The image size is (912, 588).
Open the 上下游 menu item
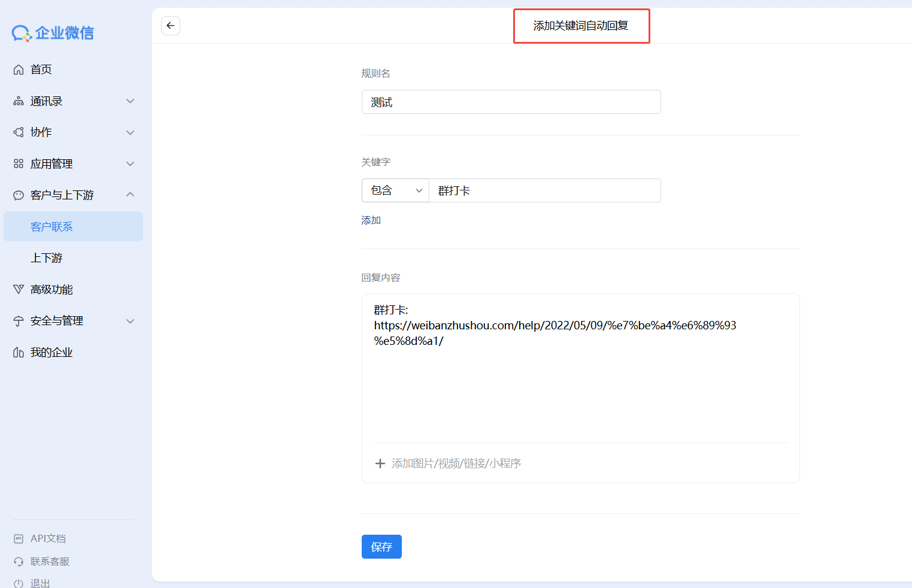(47, 258)
